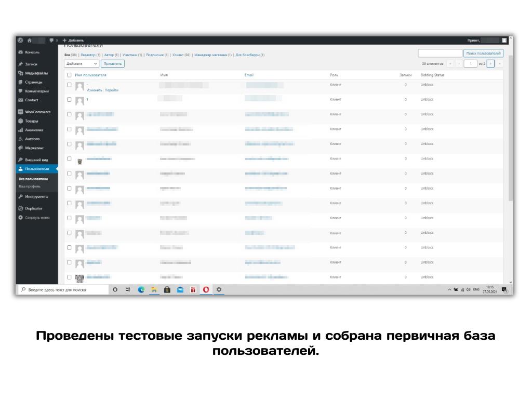Image resolution: width=532 pixels, height=399 pixels.
Task: Select the first user row checkbox
Action: (70, 84)
